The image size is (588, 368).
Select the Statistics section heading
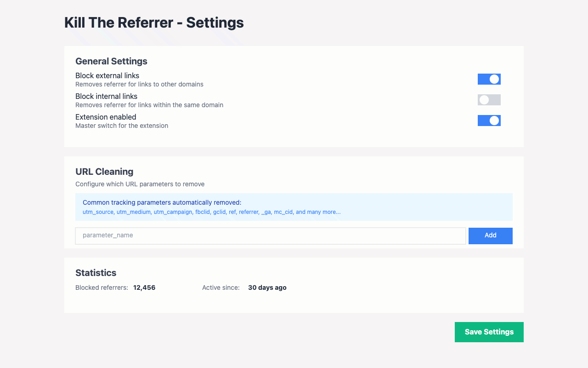click(x=96, y=272)
